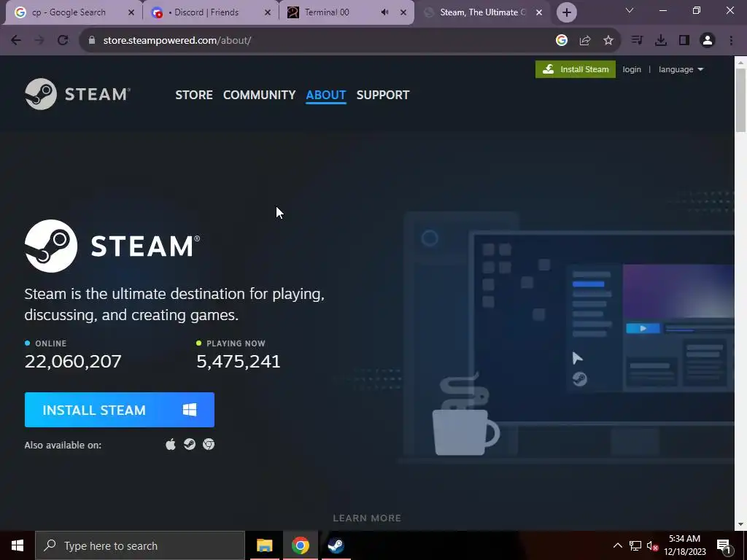747x560 pixels.
Task: Open the Chrome three-dot menu
Action: click(731, 41)
